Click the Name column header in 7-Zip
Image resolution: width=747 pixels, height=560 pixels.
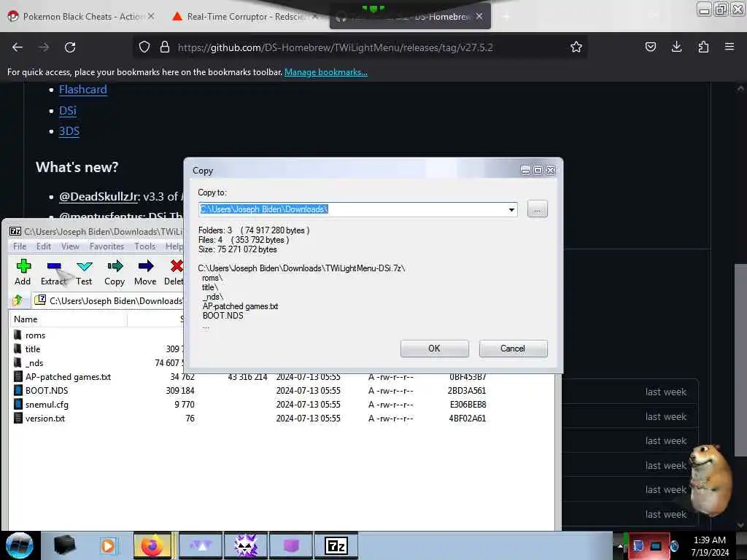pyautogui.click(x=68, y=319)
